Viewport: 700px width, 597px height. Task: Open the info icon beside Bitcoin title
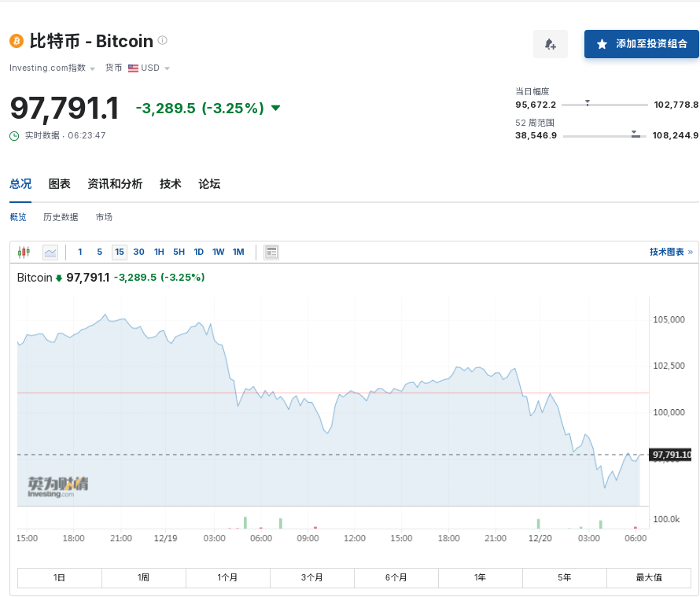(163, 40)
